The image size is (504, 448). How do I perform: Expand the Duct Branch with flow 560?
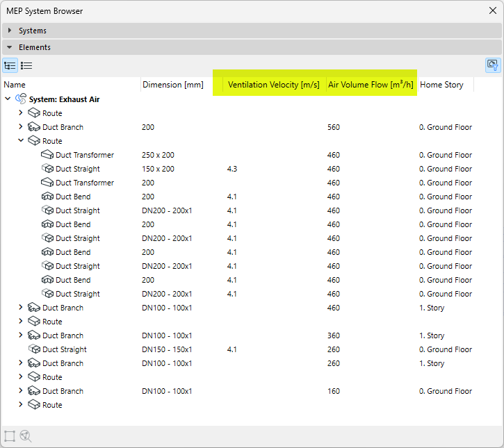pos(21,126)
